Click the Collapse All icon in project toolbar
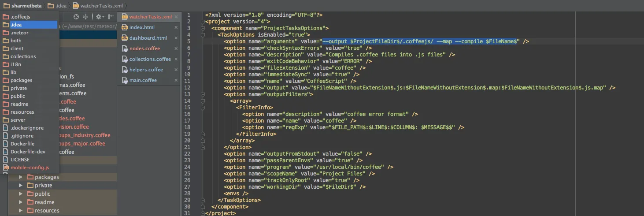The height and width of the screenshot is (216, 644). [x=86, y=17]
